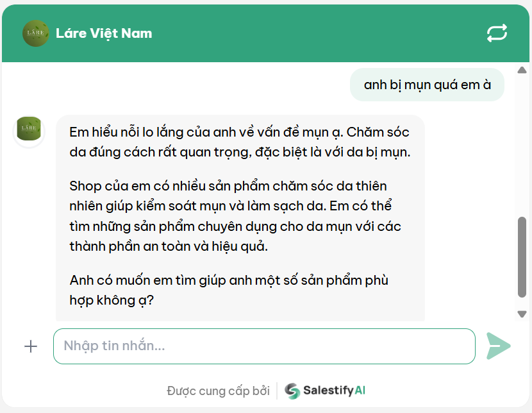Open attachments with the plus icon
Screen dimensions: 532x413
[x=31, y=346]
